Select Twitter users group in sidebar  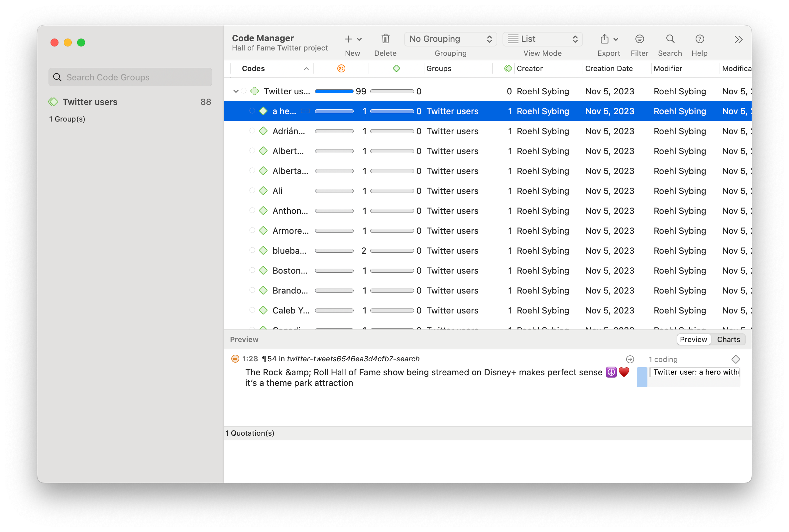90,102
